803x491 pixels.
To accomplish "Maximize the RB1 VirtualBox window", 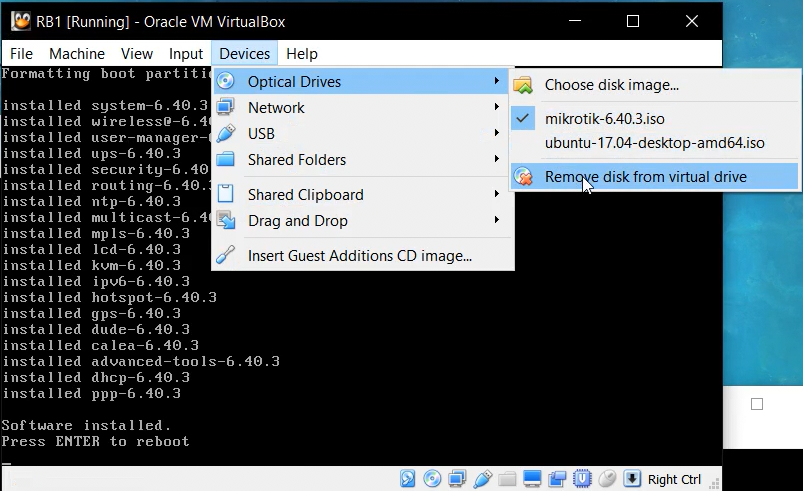I will [x=633, y=21].
